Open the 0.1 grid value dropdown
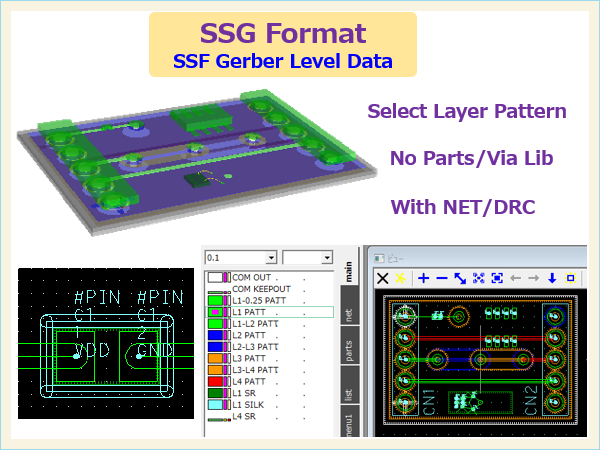600x450 pixels. 270,257
